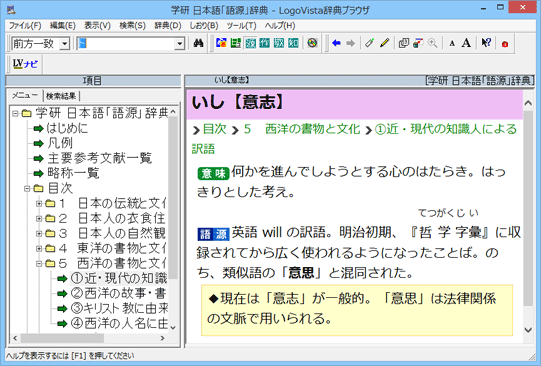The image size is (541, 366).
Task: Click the yellow pencil highlighter icon
Action: [385, 43]
